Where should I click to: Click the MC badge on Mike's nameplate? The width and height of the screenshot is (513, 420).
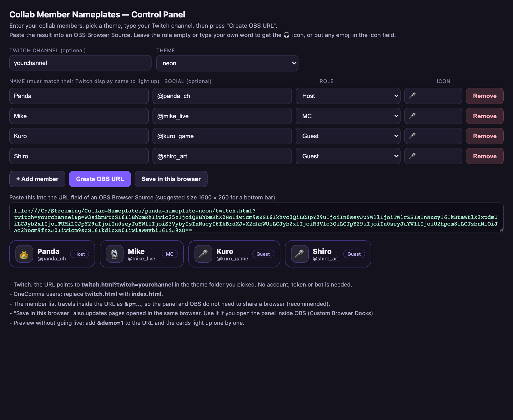tap(170, 254)
